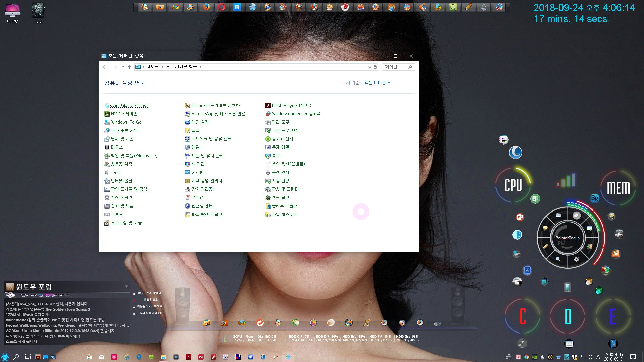The image size is (644, 362).
Task: Open 마우스 settings item
Action: pos(114,147)
